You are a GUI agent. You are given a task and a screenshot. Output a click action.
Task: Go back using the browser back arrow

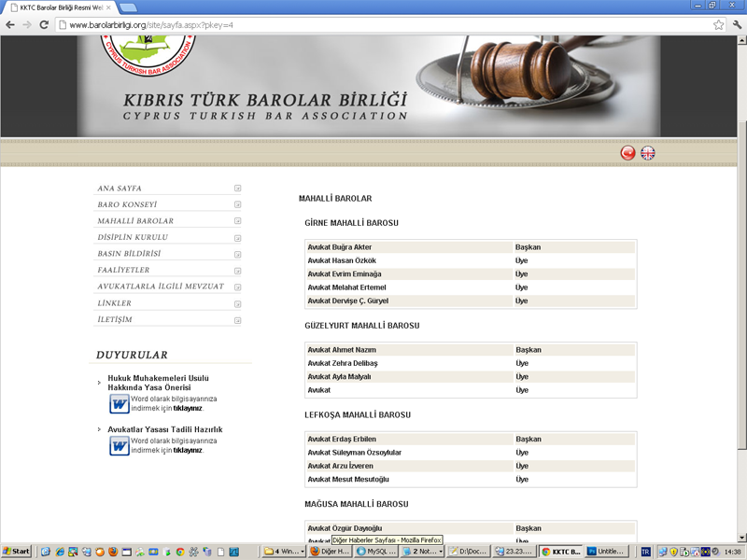pos(10,25)
